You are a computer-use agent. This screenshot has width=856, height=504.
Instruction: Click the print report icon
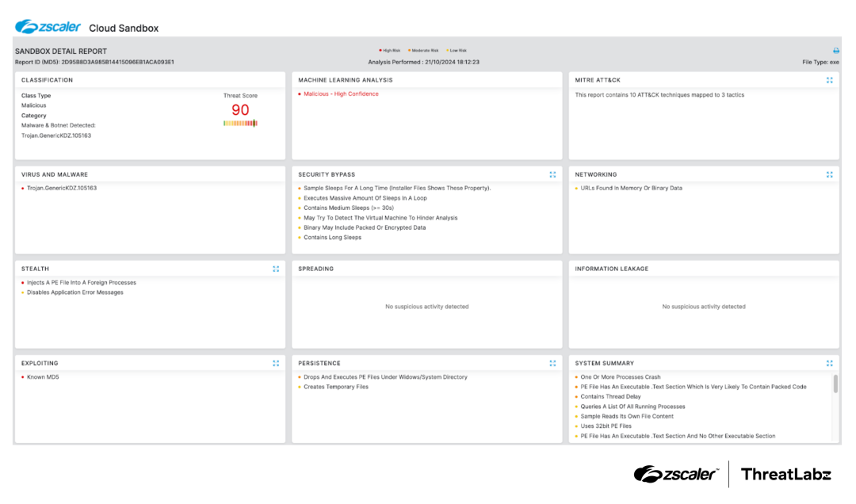835,51
